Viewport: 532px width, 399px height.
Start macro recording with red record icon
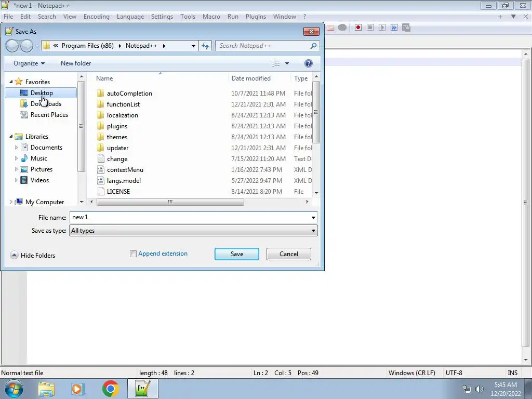(x=358, y=28)
